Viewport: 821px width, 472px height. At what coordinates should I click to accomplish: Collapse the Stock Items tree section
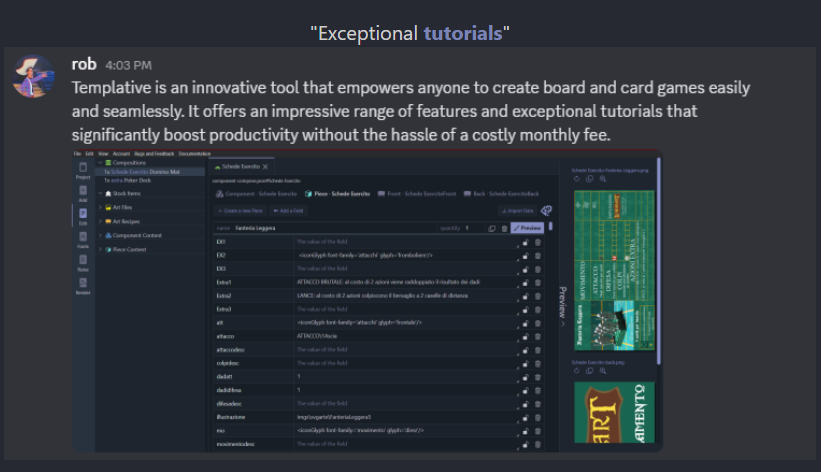[101, 193]
